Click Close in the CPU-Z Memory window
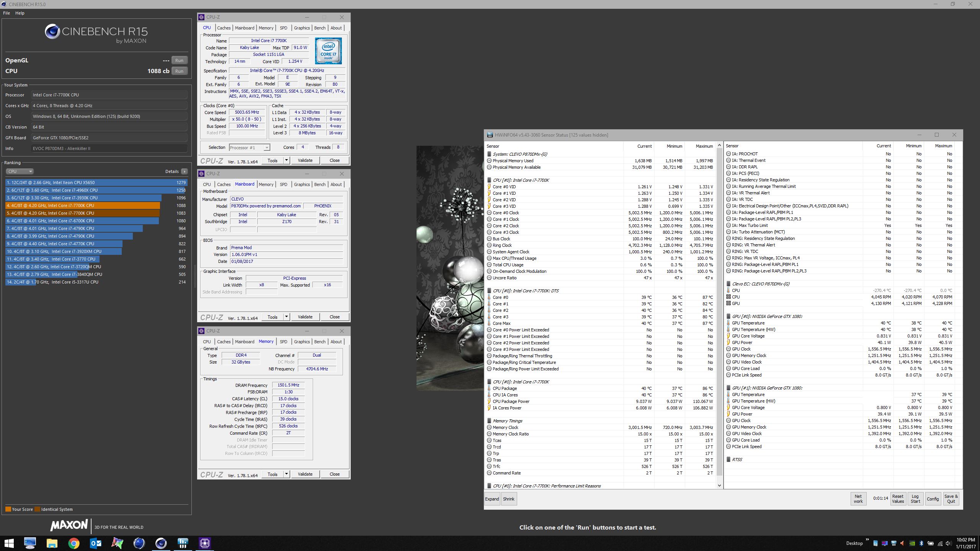The width and height of the screenshot is (980, 551). point(335,474)
